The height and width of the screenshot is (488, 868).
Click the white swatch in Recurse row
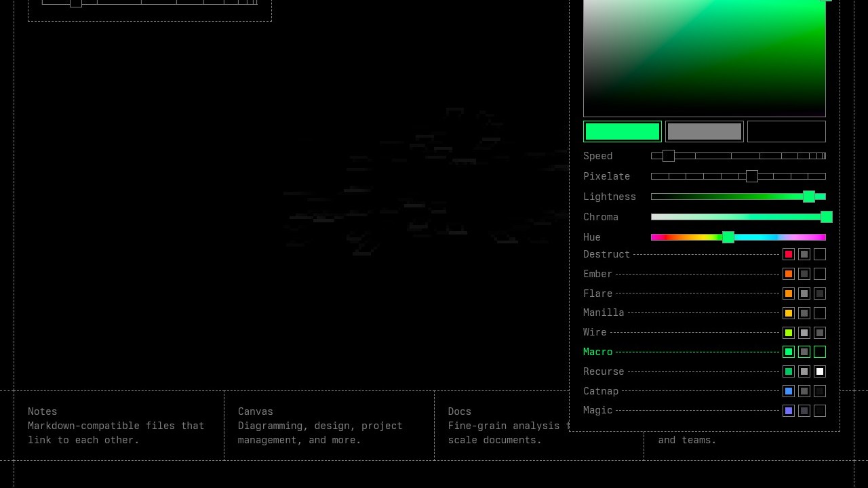click(x=819, y=371)
